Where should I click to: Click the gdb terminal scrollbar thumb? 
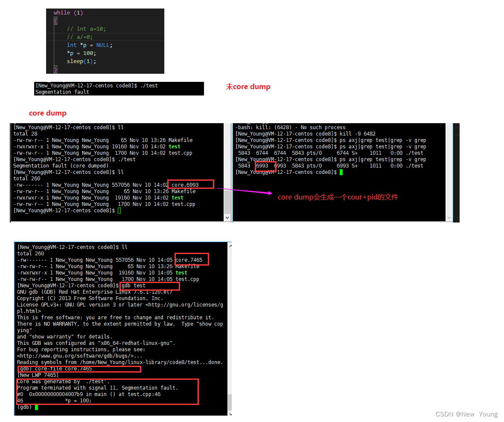coord(230,402)
